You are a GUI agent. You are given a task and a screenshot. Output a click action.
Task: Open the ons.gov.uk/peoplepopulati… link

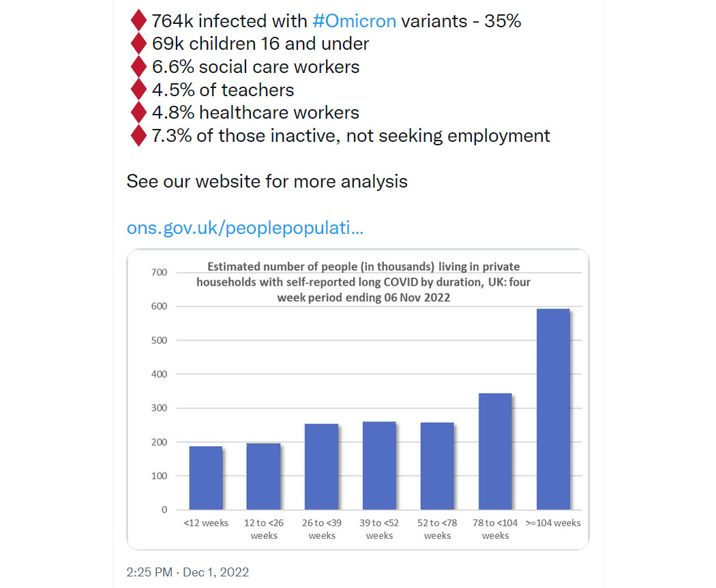245,228
